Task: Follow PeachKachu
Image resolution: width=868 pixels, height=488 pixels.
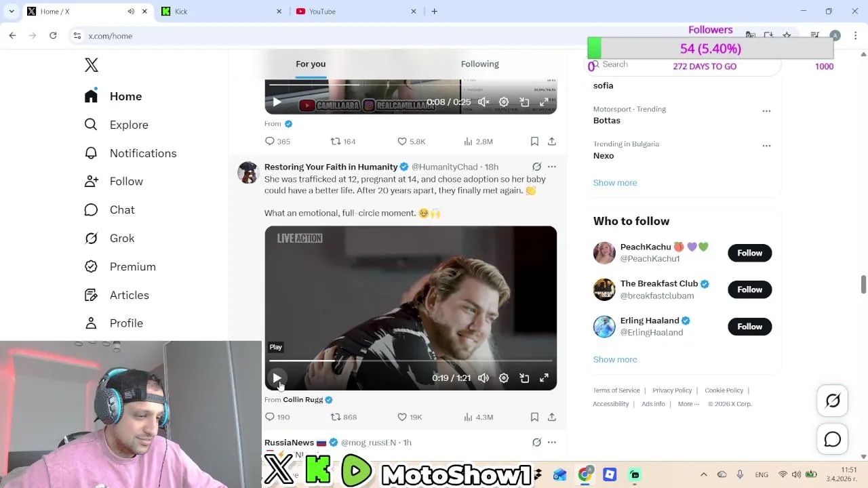Action: [x=749, y=253]
